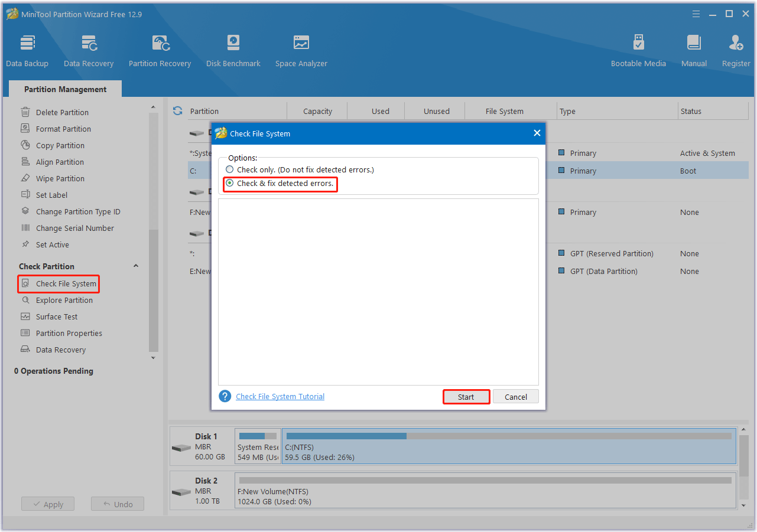
Task: Create Bootable Media
Action: pos(638,51)
